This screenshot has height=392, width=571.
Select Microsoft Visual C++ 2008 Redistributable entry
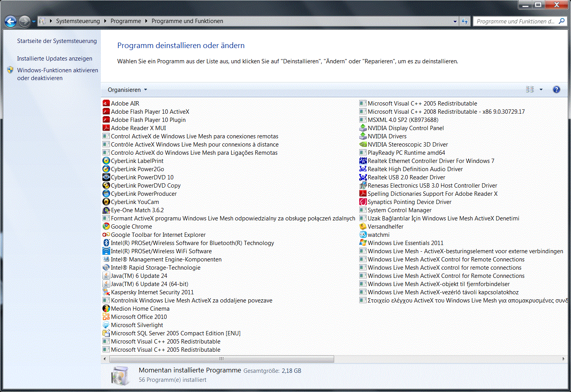pos(442,111)
